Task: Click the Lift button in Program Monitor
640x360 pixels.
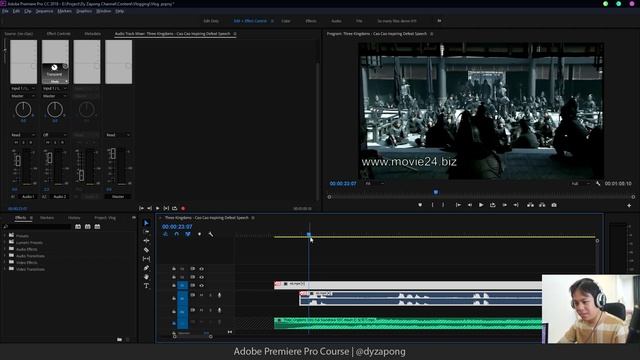Action: coord(530,205)
